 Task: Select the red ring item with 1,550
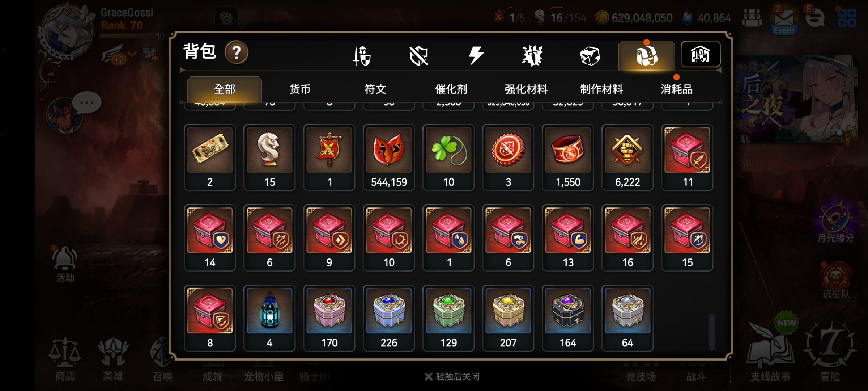pyautogui.click(x=568, y=157)
